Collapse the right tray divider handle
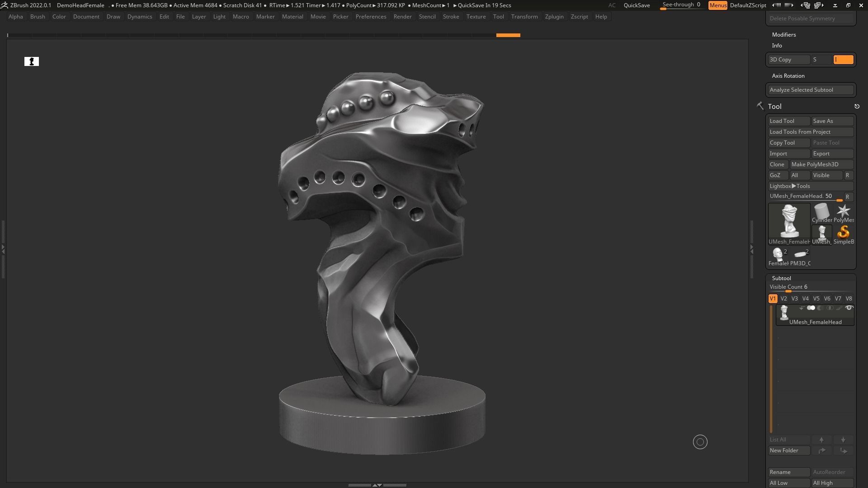The height and width of the screenshot is (488, 868). click(x=751, y=249)
